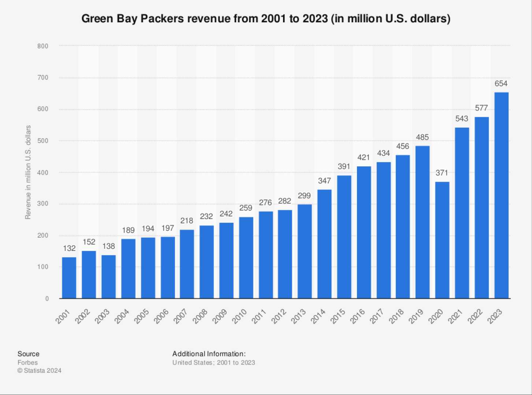532x395 pixels.
Task: Click the bar for 2015
Action: [x=344, y=237]
